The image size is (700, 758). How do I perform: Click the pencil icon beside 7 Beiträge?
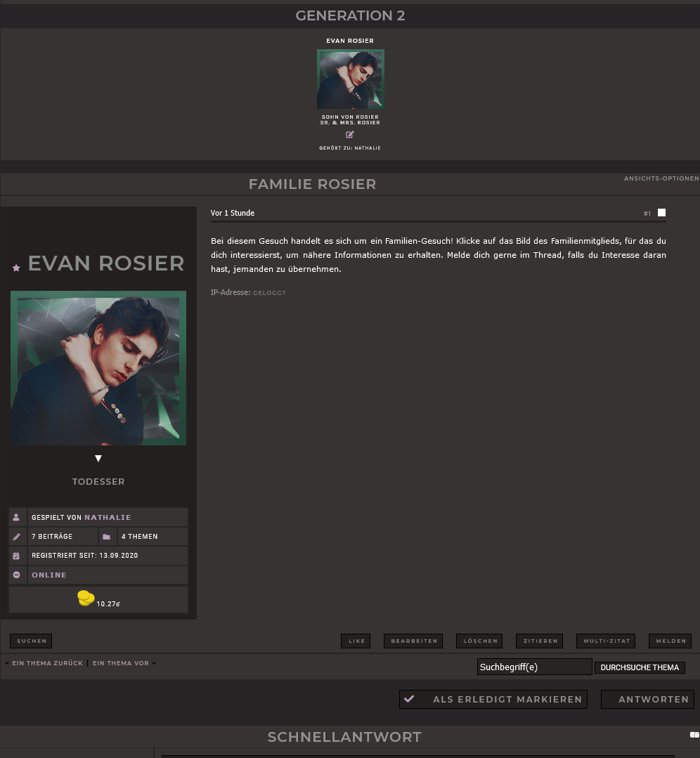(17, 537)
